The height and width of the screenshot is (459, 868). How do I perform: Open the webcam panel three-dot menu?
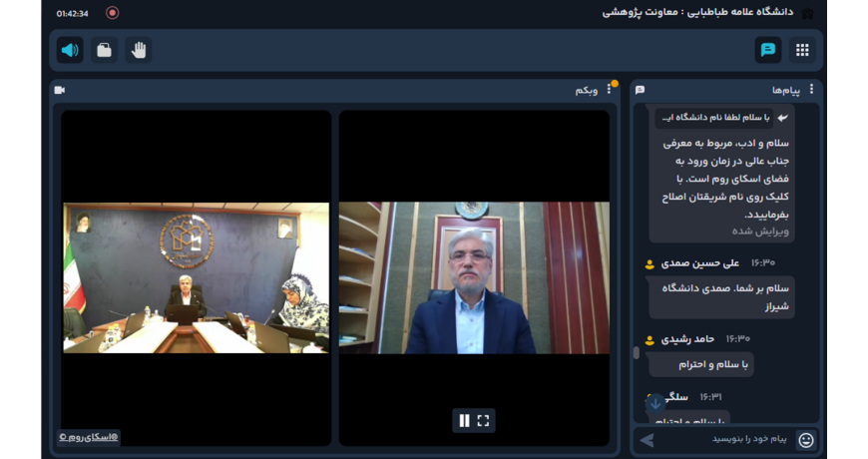pyautogui.click(x=609, y=89)
